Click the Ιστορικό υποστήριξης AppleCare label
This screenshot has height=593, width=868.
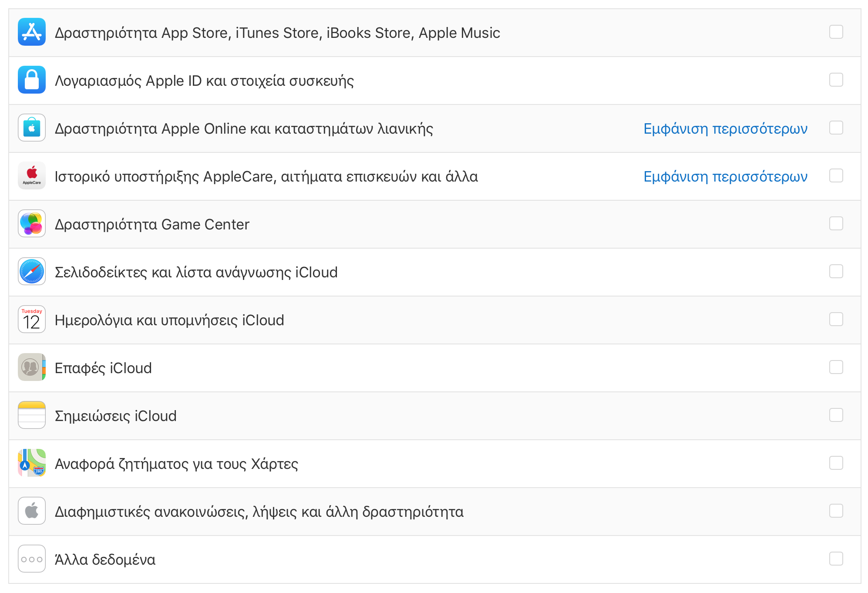click(x=266, y=177)
